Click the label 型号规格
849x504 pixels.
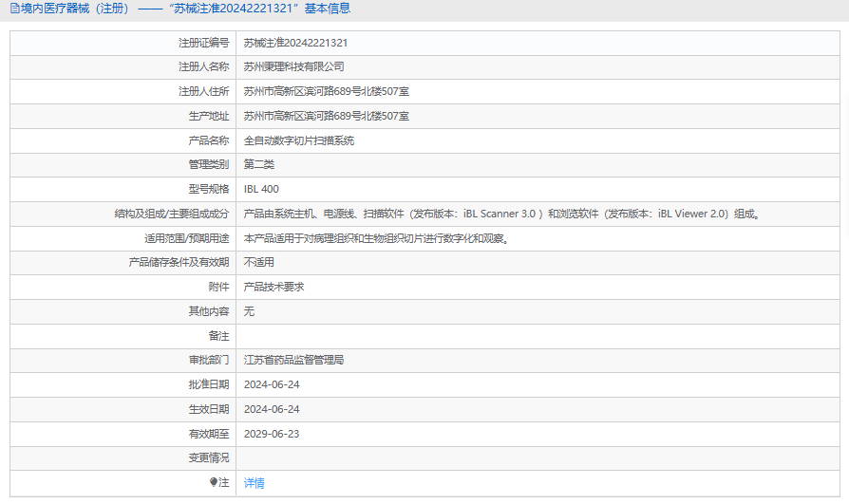209,189
